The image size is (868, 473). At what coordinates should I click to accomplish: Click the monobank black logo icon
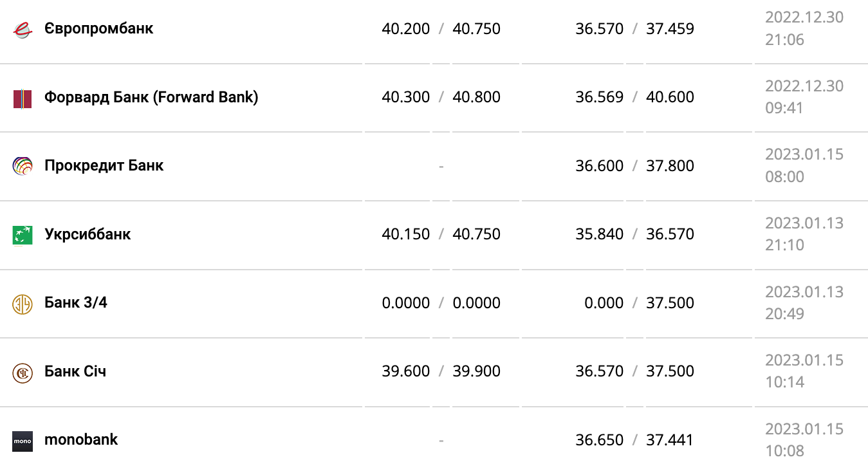click(x=23, y=441)
